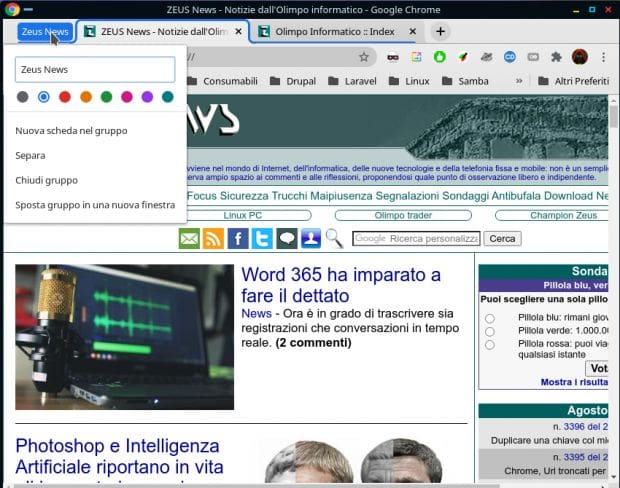Select the Pillola verde radio option
This screenshot has height=488, width=620.
coord(490,331)
